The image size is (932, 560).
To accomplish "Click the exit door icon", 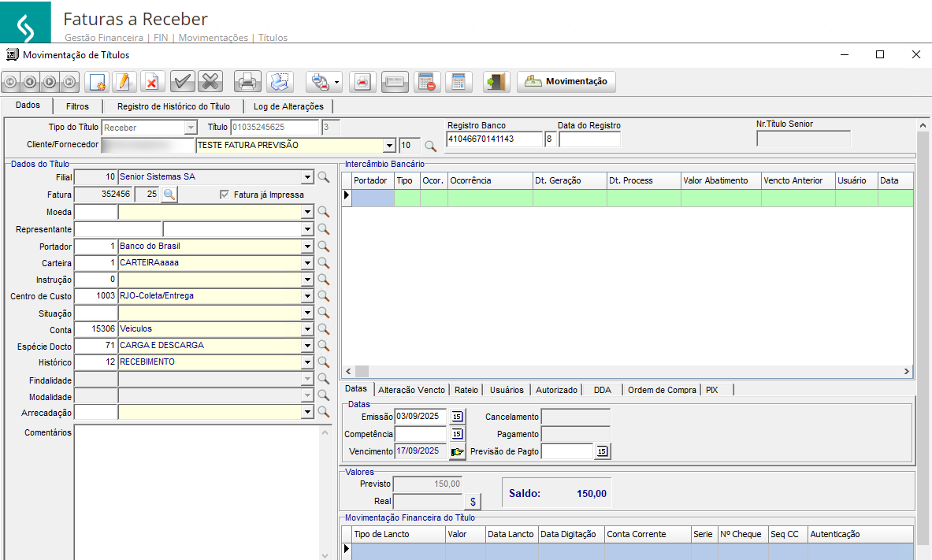I will [x=496, y=82].
